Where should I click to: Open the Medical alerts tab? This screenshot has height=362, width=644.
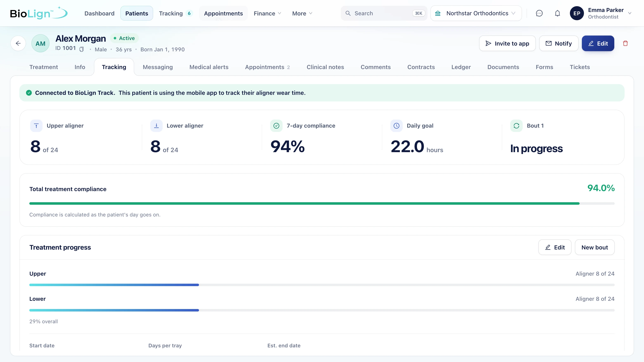[x=209, y=67]
